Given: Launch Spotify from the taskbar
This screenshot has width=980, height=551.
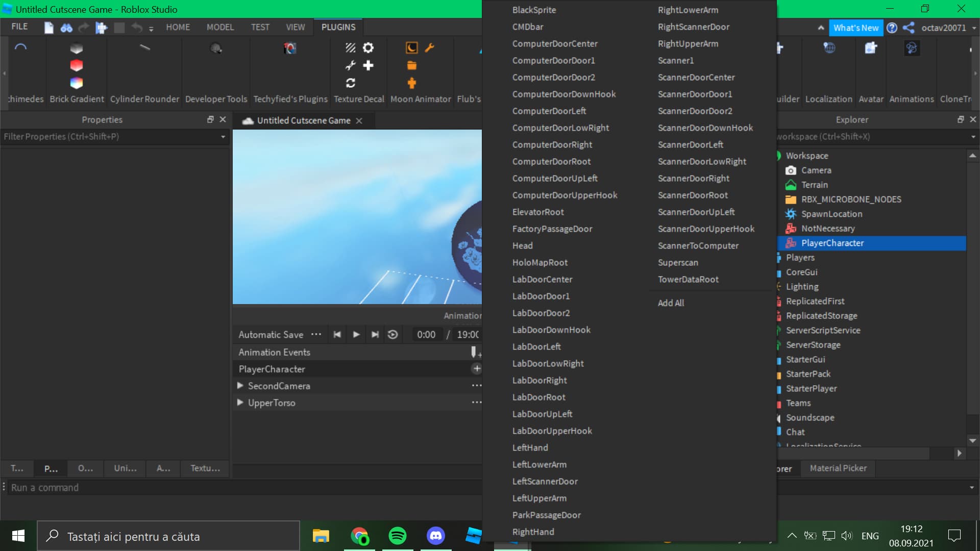Looking at the screenshot, I should pos(398,536).
